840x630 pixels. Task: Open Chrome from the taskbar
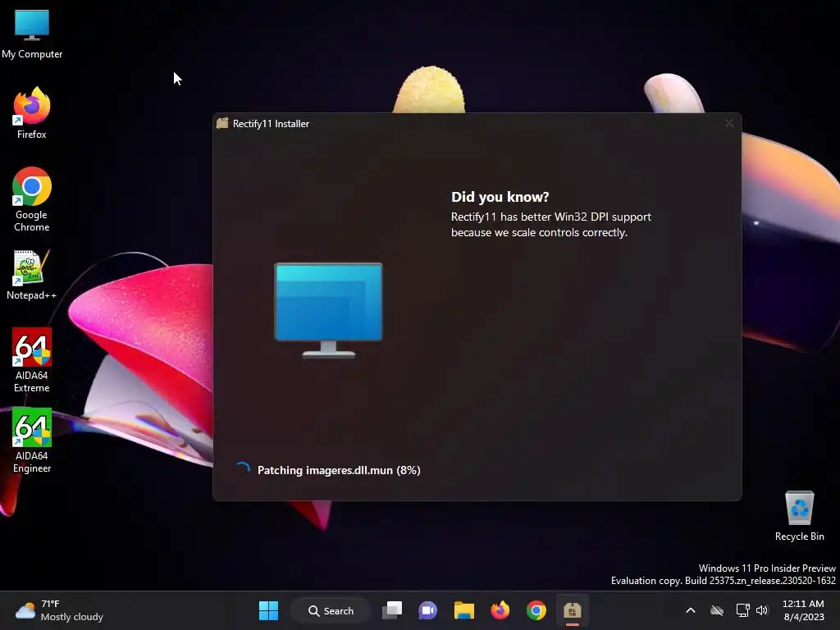tap(536, 610)
